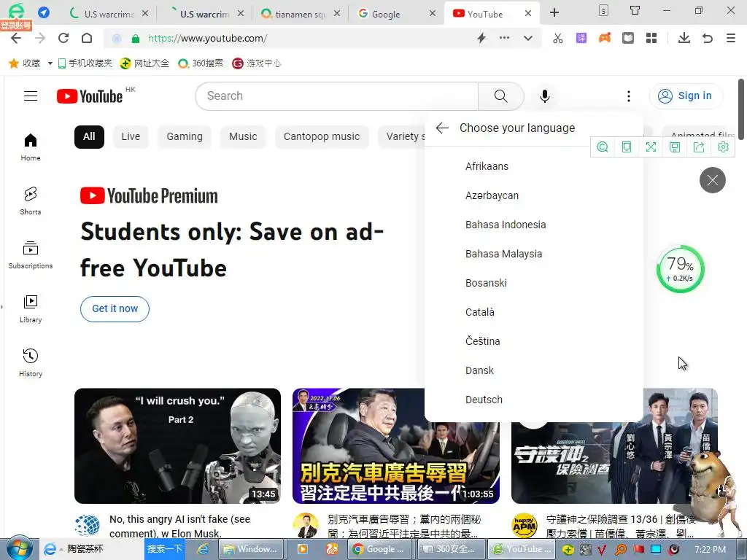The width and height of the screenshot is (747, 560).
Task: Dismiss the round X close overlay
Action: click(x=712, y=180)
